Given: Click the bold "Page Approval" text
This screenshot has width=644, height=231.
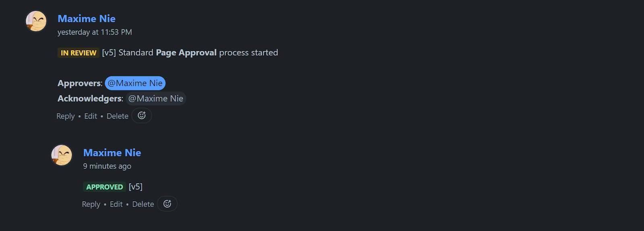Looking at the screenshot, I should pyautogui.click(x=186, y=53).
